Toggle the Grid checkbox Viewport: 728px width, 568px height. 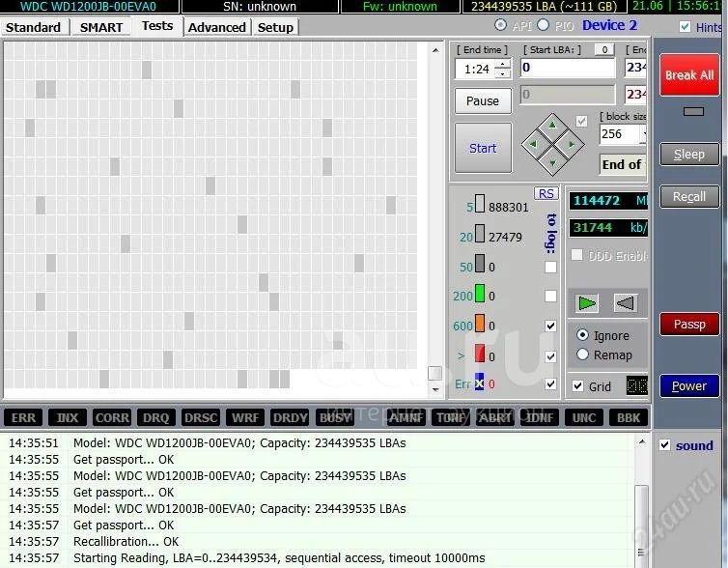(577, 385)
